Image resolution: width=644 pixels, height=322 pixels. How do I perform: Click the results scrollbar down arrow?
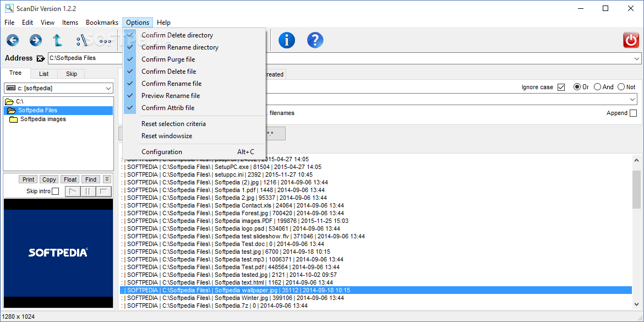point(636,303)
